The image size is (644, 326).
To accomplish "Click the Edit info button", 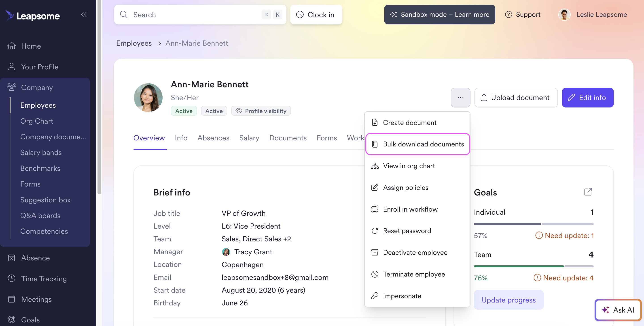I will point(587,97).
